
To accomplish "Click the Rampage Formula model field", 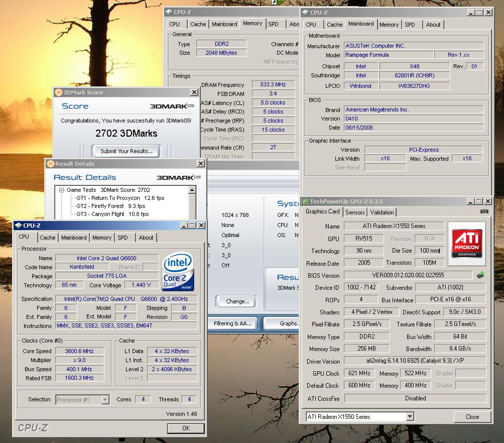I will pyautogui.click(x=388, y=55).
